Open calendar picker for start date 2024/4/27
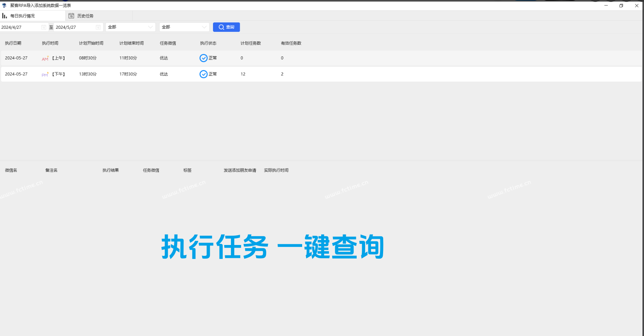Viewport: 644px width, 336px height. point(44,27)
